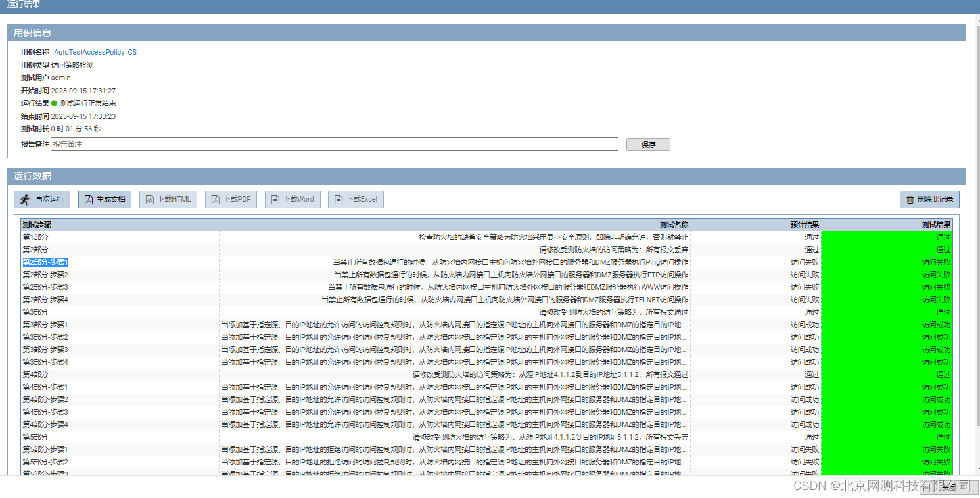
Task: Click duration value 0 时 01 分 56 秒
Action: [76, 129]
